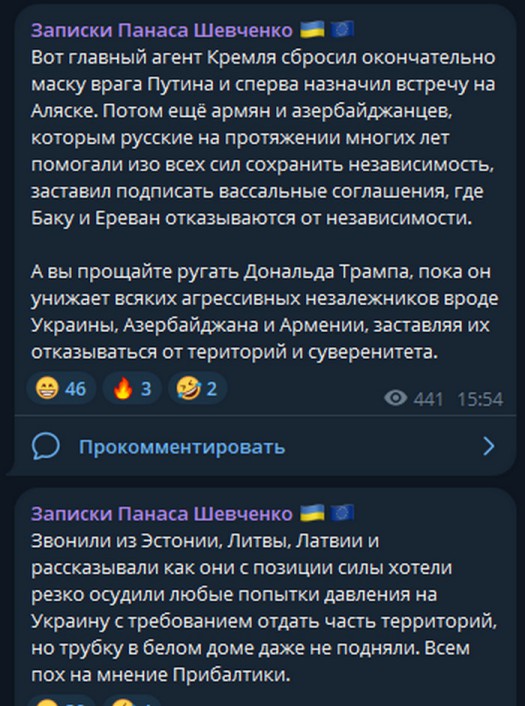Click the speech bubble comment icon
Image resolution: width=525 pixels, height=706 pixels.
click(45, 446)
